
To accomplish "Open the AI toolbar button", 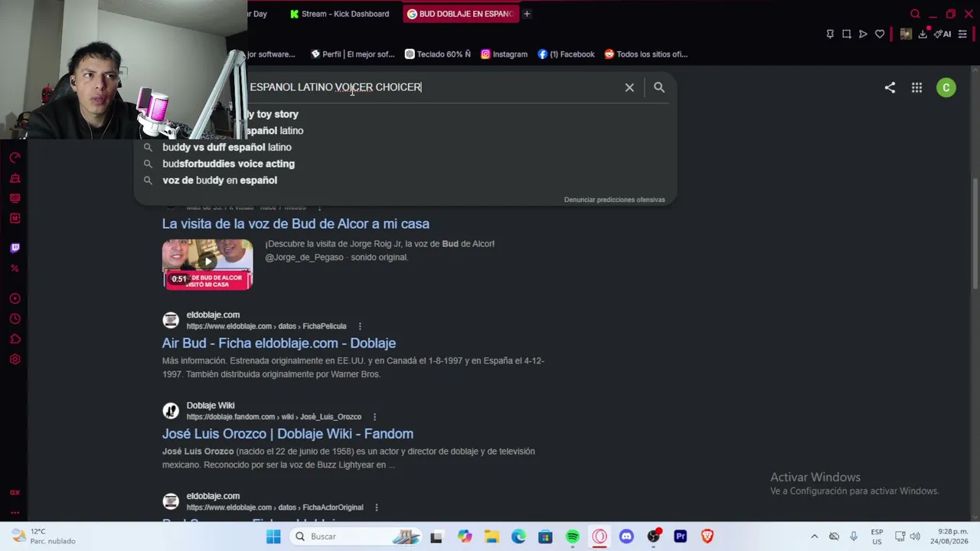I will click(x=942, y=34).
